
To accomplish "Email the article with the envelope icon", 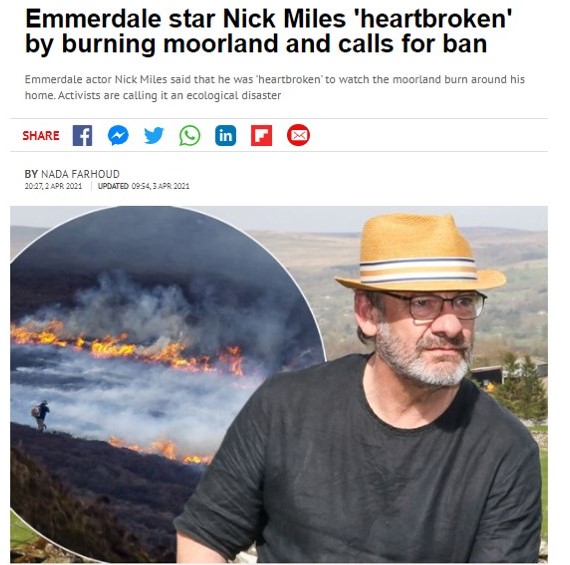I will 298,135.
